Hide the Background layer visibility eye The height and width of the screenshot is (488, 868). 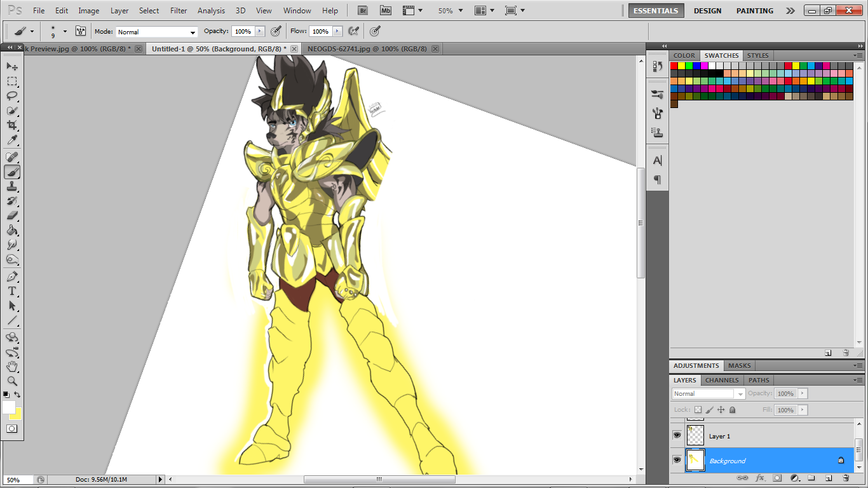click(677, 459)
